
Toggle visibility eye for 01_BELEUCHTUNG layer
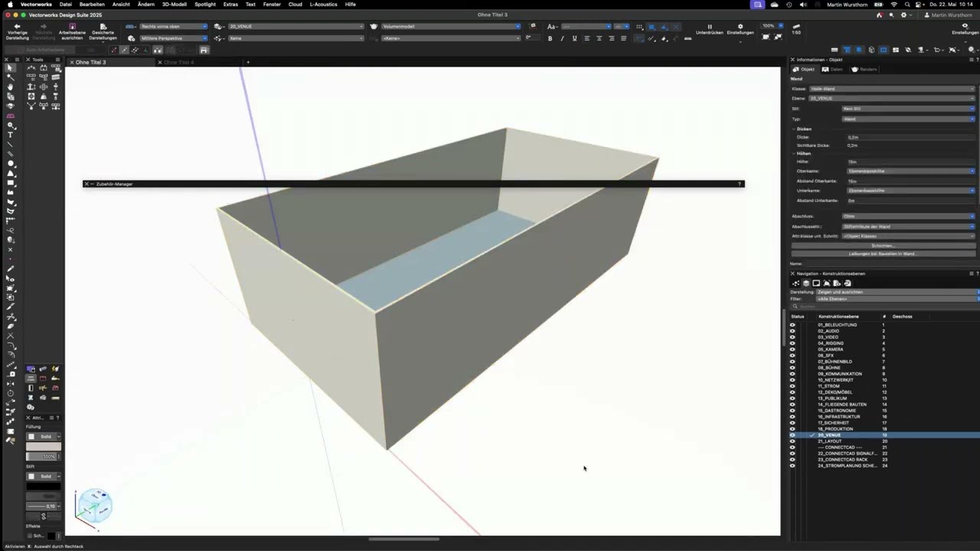click(x=792, y=324)
